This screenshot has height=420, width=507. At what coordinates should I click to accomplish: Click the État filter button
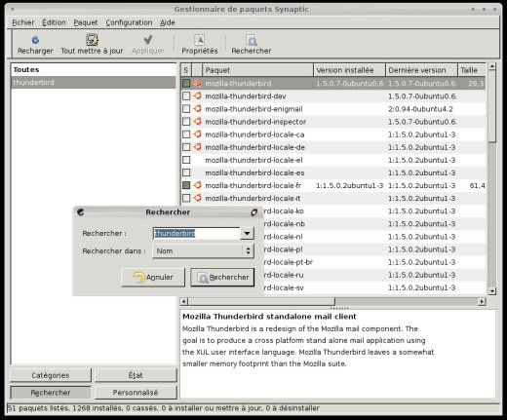click(136, 375)
